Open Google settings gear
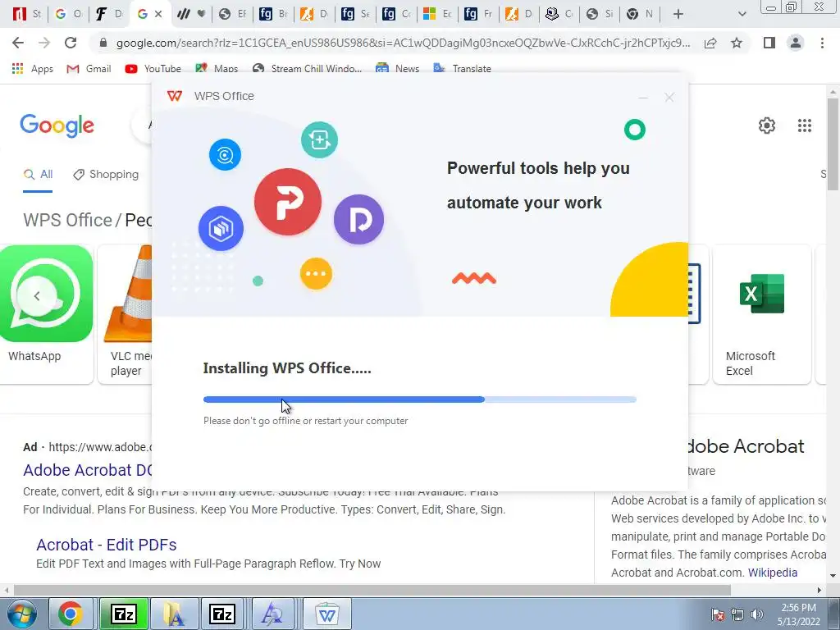 [x=767, y=126]
